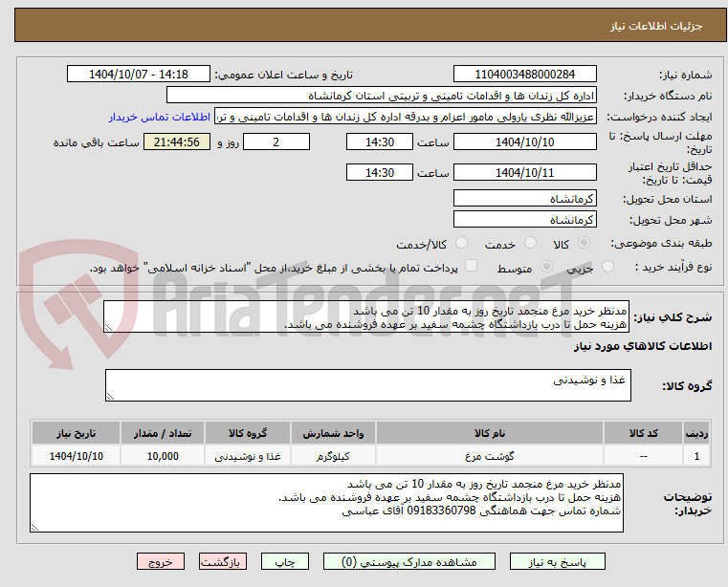728x587 pixels.
Task: Click the price validity date field 1404/10/11
Action: tap(524, 173)
